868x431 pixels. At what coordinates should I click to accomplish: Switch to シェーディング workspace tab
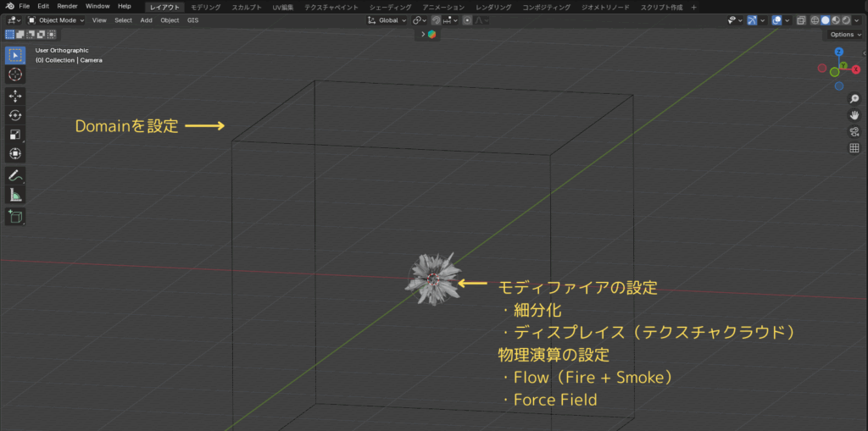(390, 7)
